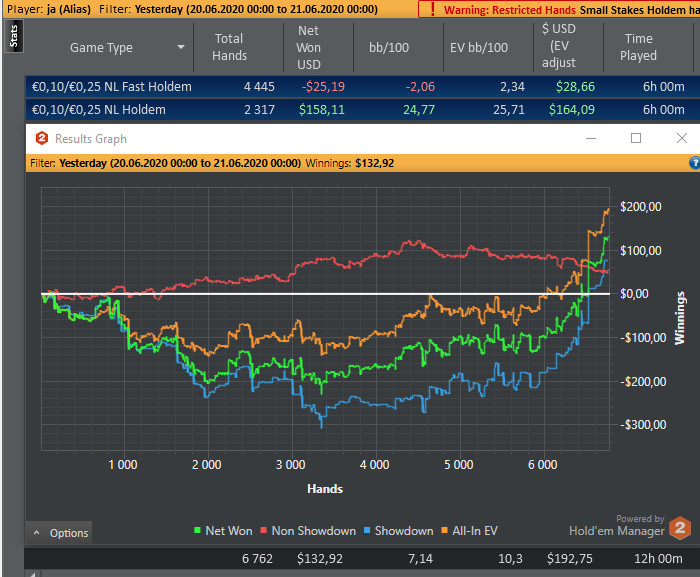This screenshot has height=577, width=700.
Task: Select the €0,10/€0,25 NL Holdem row
Action: tap(362, 109)
